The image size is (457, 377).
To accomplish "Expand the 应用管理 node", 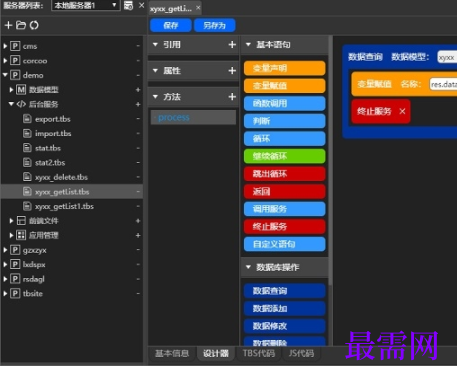I will 11,235.
